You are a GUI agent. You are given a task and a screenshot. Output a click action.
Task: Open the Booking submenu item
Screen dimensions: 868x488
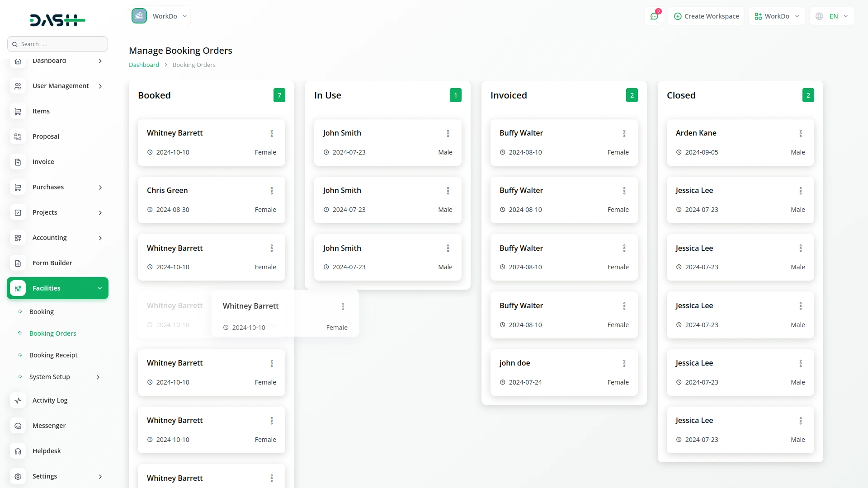tap(42, 312)
